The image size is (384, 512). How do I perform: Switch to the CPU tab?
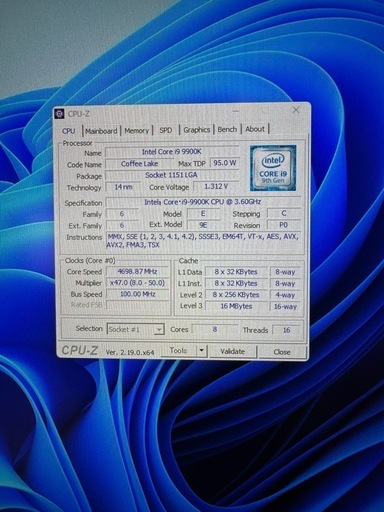coord(69,131)
